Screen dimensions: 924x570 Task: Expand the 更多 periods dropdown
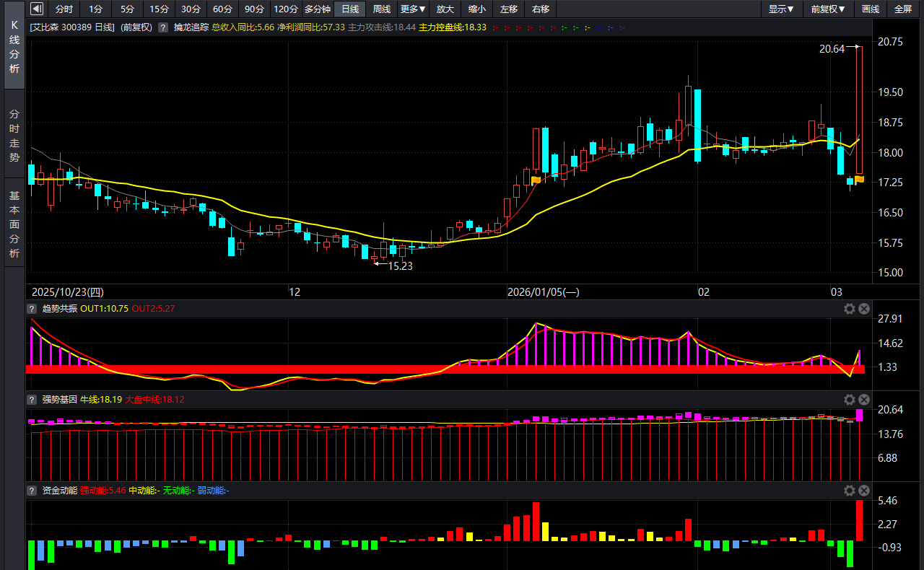(414, 9)
